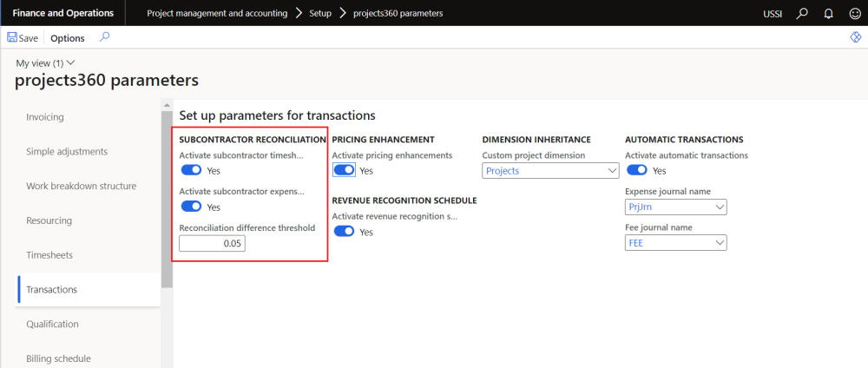Image resolution: width=868 pixels, height=368 pixels.
Task: Click the Save disk icon
Action: click(12, 38)
